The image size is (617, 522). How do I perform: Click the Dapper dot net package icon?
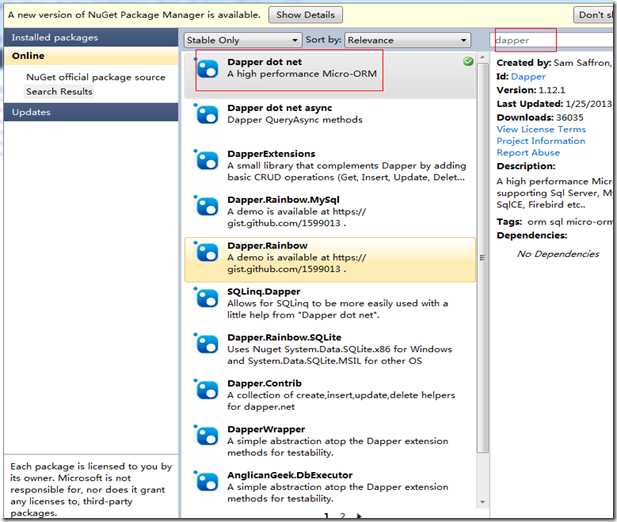coord(207,68)
